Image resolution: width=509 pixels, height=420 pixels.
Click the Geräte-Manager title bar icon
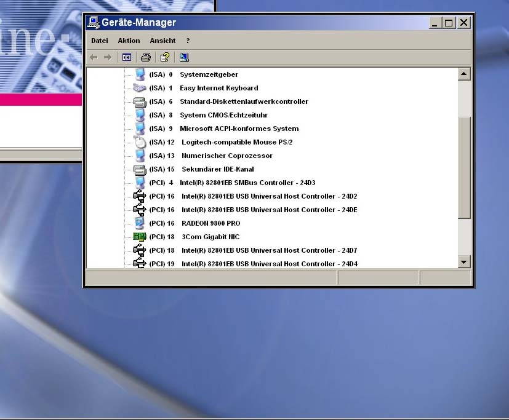pos(93,22)
